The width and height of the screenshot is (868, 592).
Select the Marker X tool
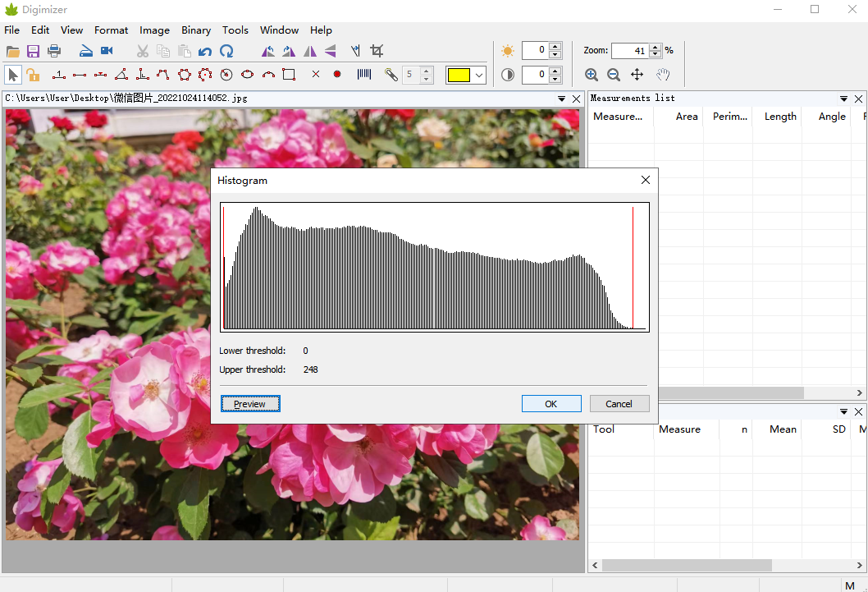tap(316, 74)
